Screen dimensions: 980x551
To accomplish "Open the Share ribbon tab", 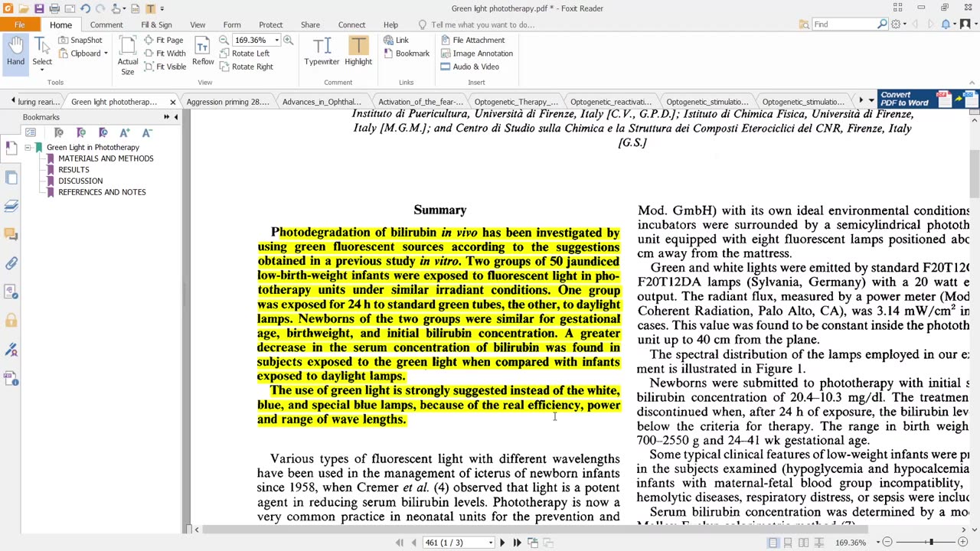I will click(310, 24).
